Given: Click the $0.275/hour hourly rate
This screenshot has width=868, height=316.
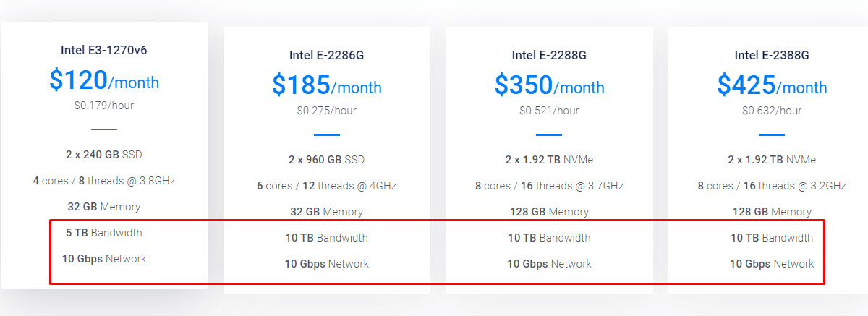Looking at the screenshot, I should point(327,111).
